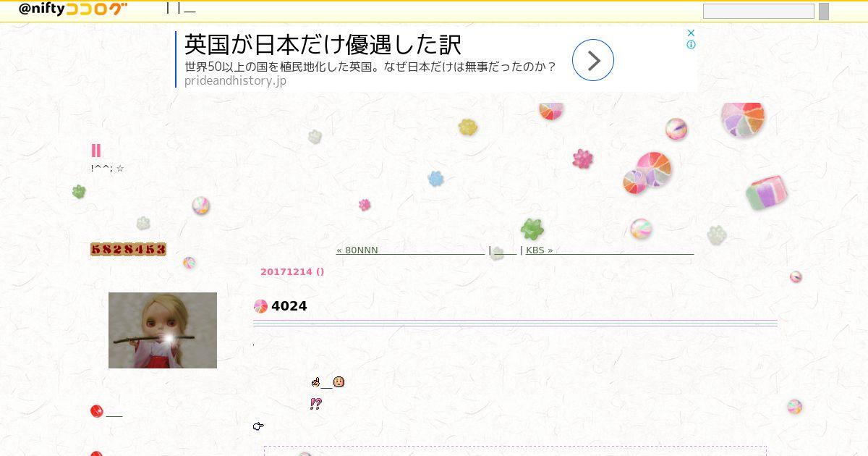Click the pointing finger up emoji in the post

(x=315, y=381)
